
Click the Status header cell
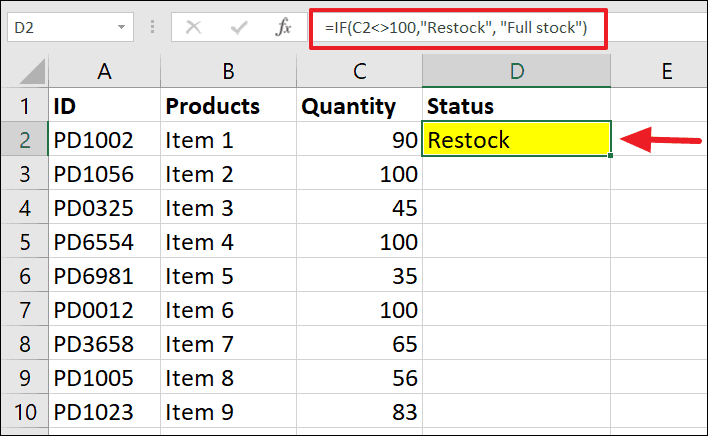[x=516, y=106]
